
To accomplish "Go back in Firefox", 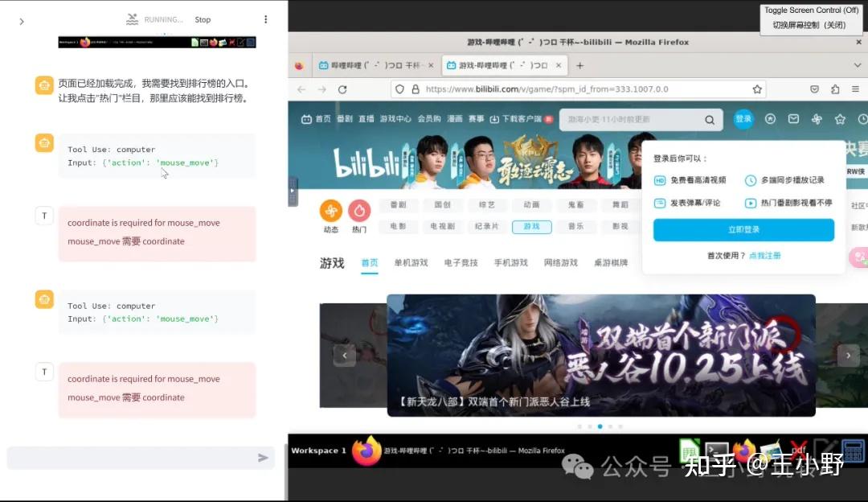I will point(301,89).
